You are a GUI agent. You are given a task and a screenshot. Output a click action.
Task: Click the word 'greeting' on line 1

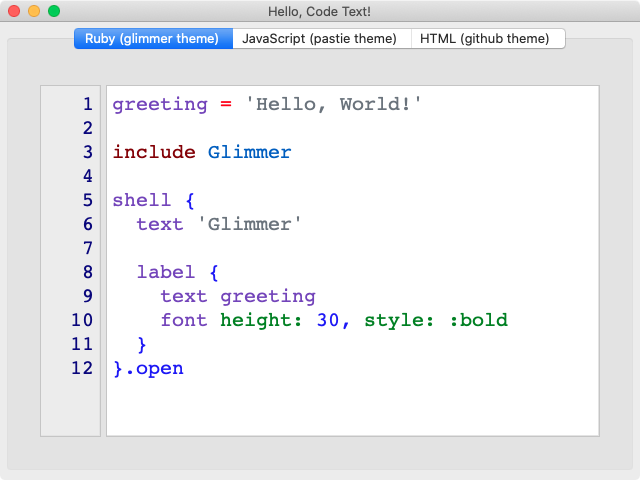coord(160,105)
